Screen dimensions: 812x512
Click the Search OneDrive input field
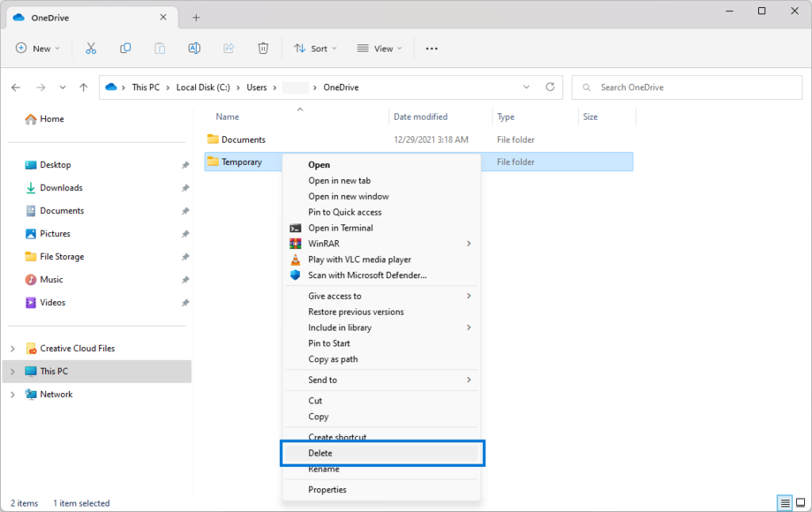687,87
